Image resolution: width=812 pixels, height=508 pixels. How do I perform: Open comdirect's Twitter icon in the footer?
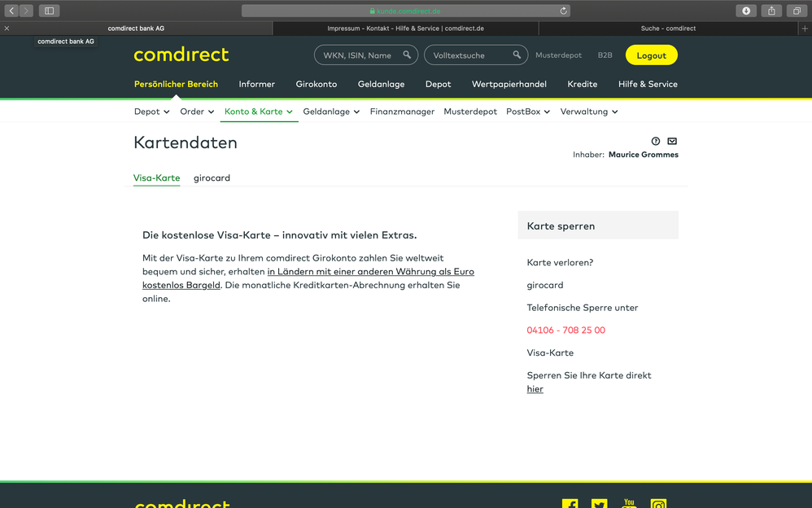[600, 503]
